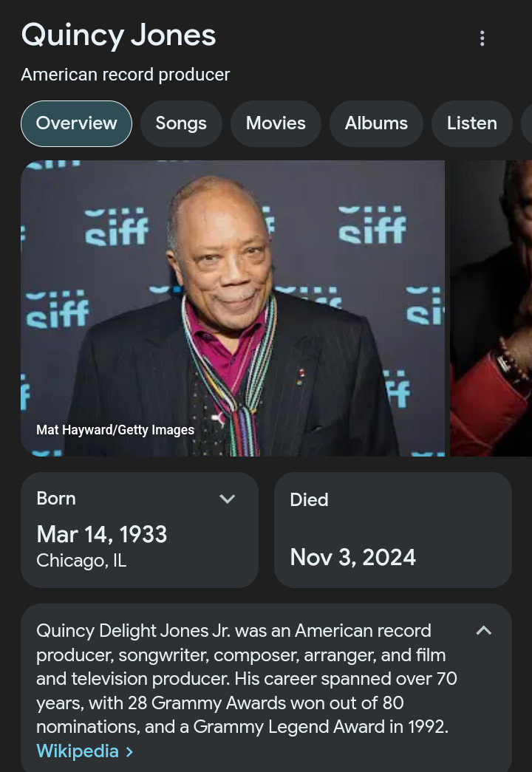
Task: Open the partially visible second photo
Action: tap(491, 308)
